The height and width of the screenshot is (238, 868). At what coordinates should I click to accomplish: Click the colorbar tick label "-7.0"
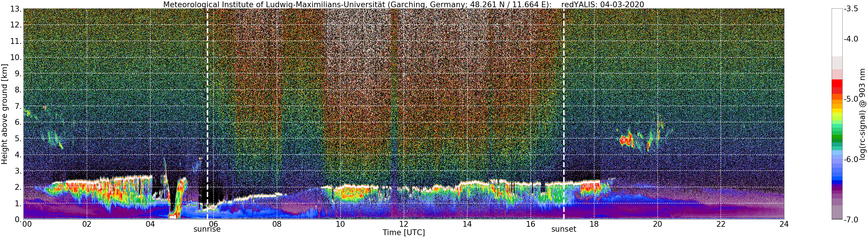(x=851, y=220)
